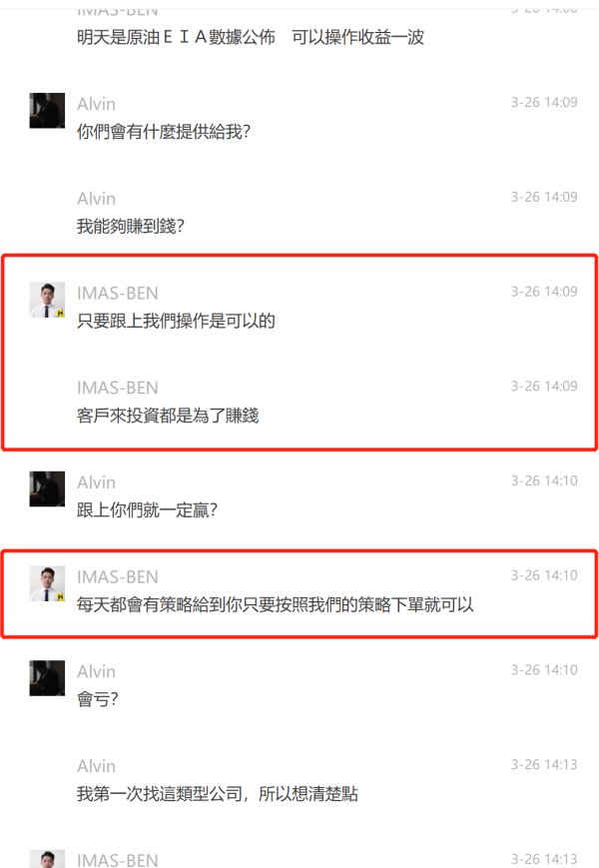Viewport: 599px width, 868px height.
Task: Click the message '跟上你們就一定贏?'
Action: tap(147, 509)
